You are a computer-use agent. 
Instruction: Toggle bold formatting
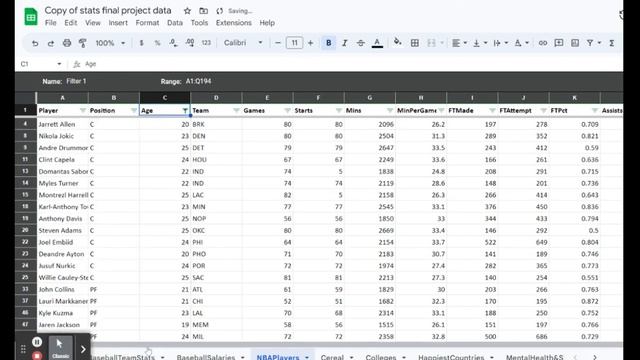point(329,43)
